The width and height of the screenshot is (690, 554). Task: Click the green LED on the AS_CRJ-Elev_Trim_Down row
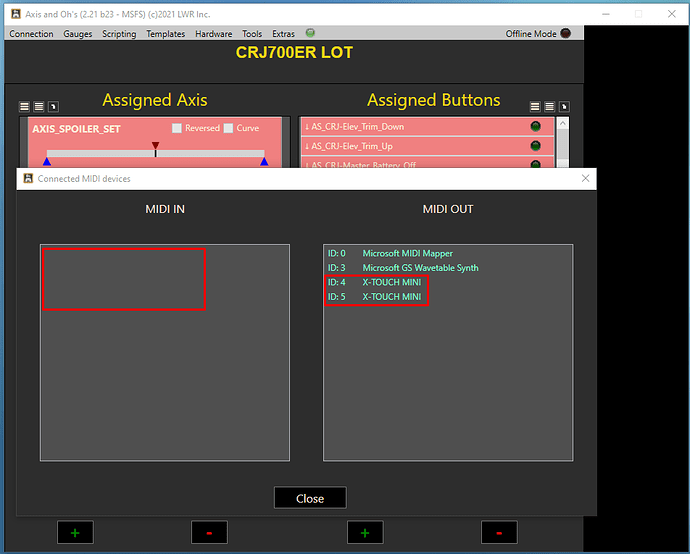[x=535, y=127]
